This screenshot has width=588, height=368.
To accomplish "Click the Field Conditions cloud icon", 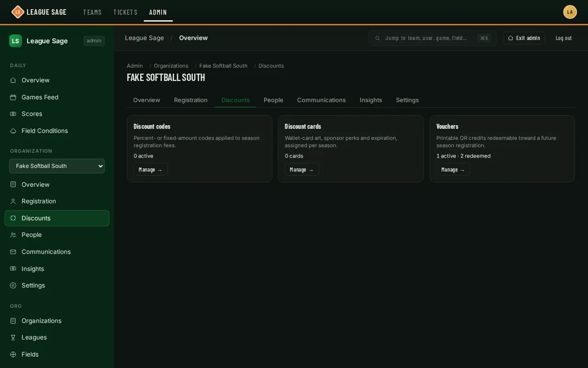I will click(13, 131).
